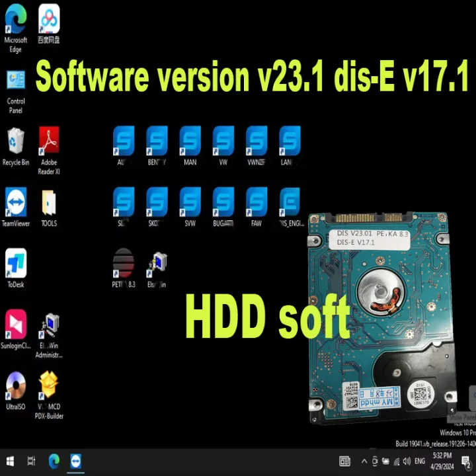Launch the VW-MCD PDX-Builder shortcut
The height and width of the screenshot is (476, 476).
click(x=49, y=395)
